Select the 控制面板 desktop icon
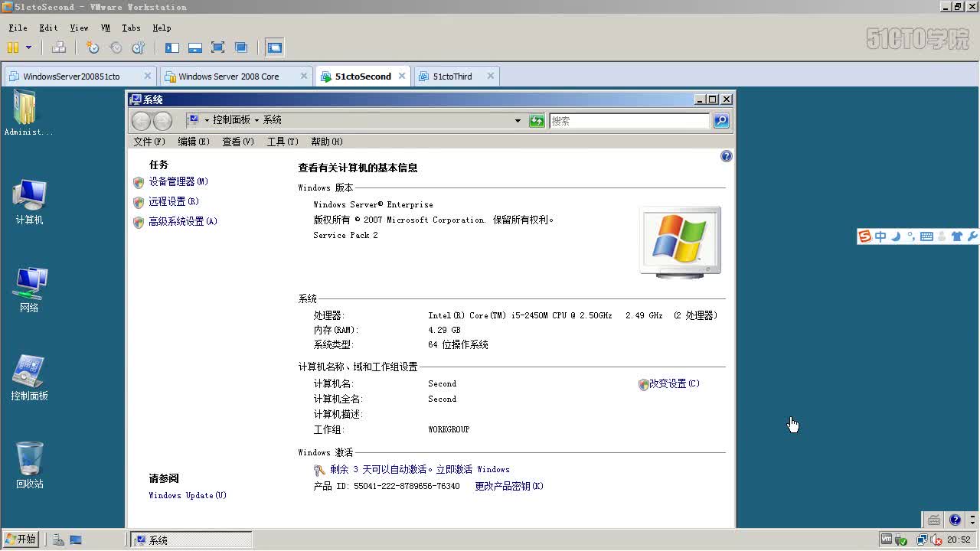Viewport: 980px width, 551px height. coord(29,379)
